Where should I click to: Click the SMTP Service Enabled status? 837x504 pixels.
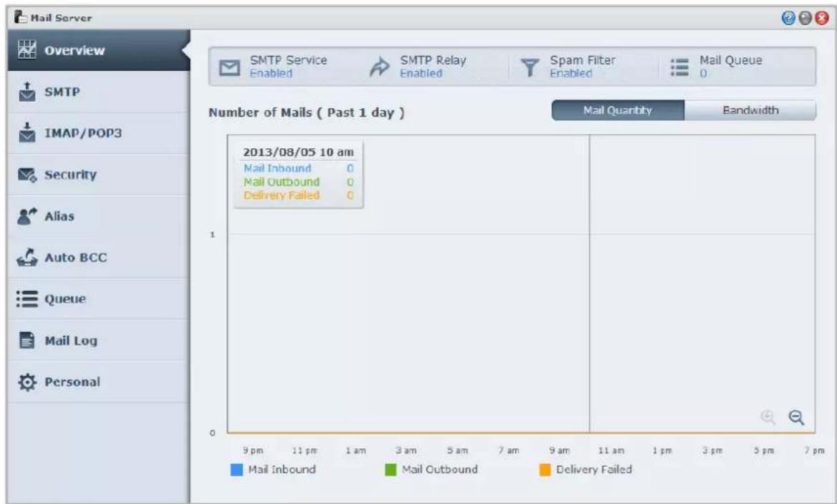click(x=271, y=74)
